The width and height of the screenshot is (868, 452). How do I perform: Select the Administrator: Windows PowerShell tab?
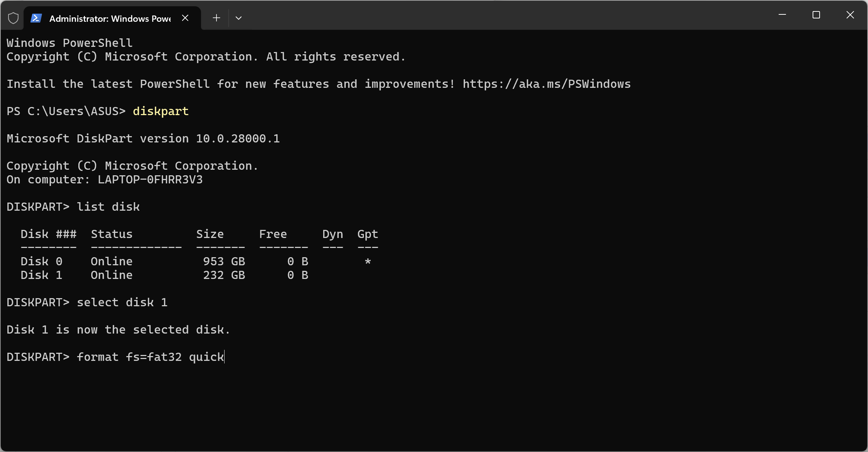(x=110, y=18)
